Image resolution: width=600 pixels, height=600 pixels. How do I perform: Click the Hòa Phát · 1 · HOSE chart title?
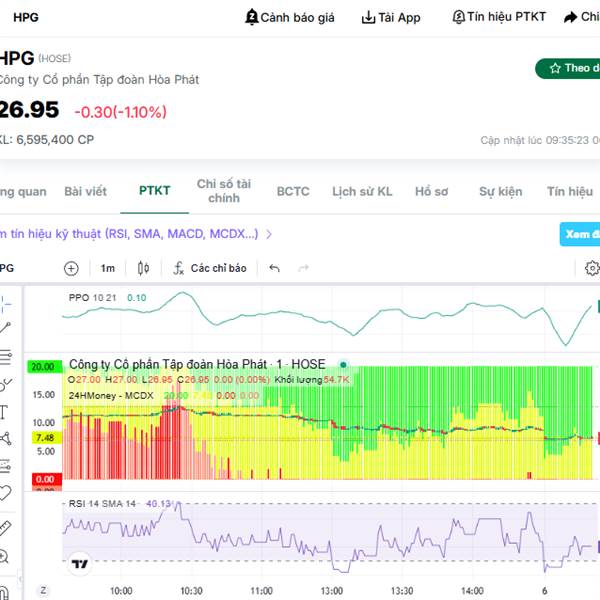197,364
